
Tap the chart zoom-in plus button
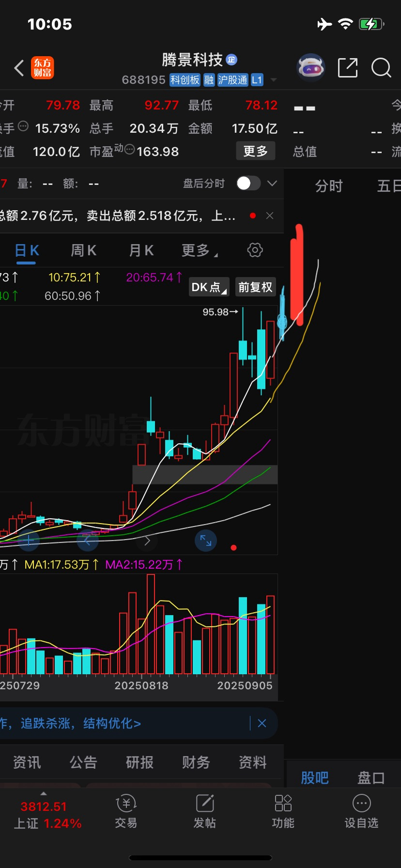click(29, 541)
